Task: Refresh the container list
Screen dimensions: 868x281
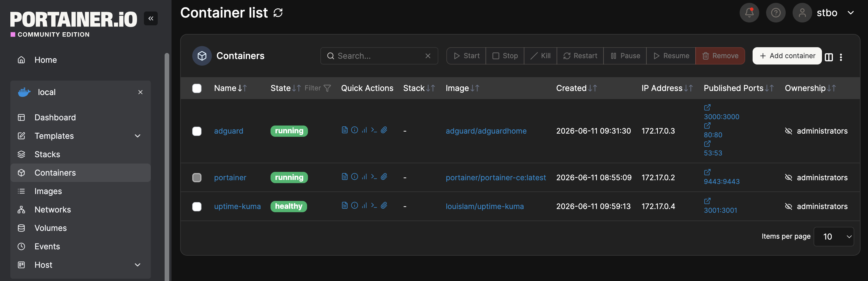Action: 278,13
